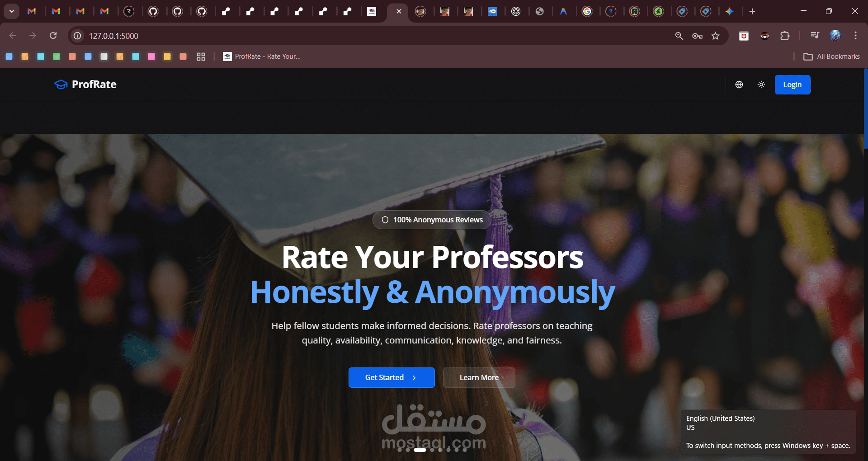This screenshot has height=461, width=868.
Task: Bookmark this page with the star icon
Action: tap(715, 36)
